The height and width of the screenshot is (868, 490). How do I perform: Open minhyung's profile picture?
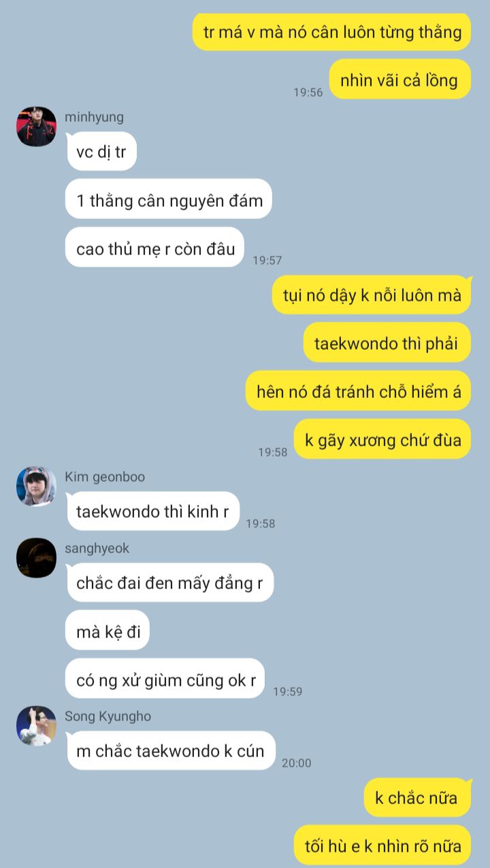pyautogui.click(x=36, y=127)
